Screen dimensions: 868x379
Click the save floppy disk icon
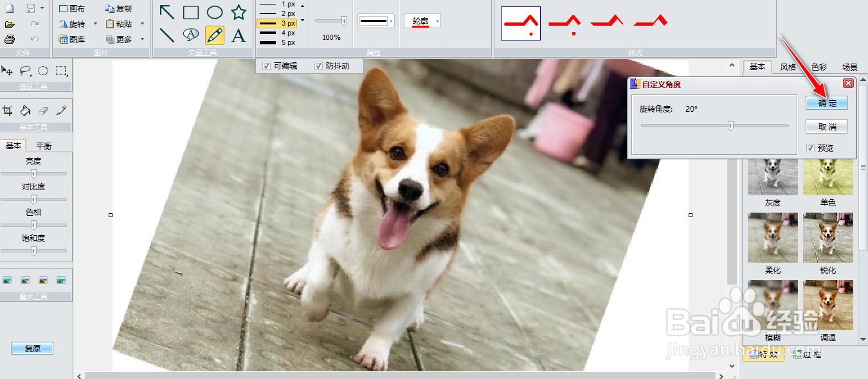tap(30, 8)
